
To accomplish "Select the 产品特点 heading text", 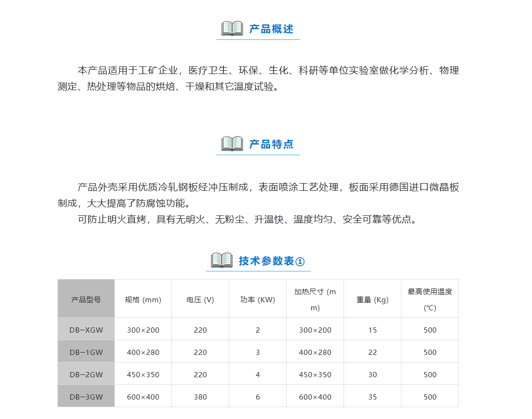I will (x=271, y=144).
